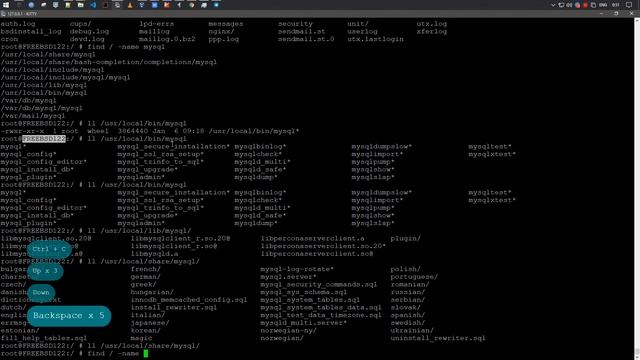Click libmysqlclient_r.so.20@ entry
Image resolution: width=640 pixels, height=360 pixels.
point(180,238)
